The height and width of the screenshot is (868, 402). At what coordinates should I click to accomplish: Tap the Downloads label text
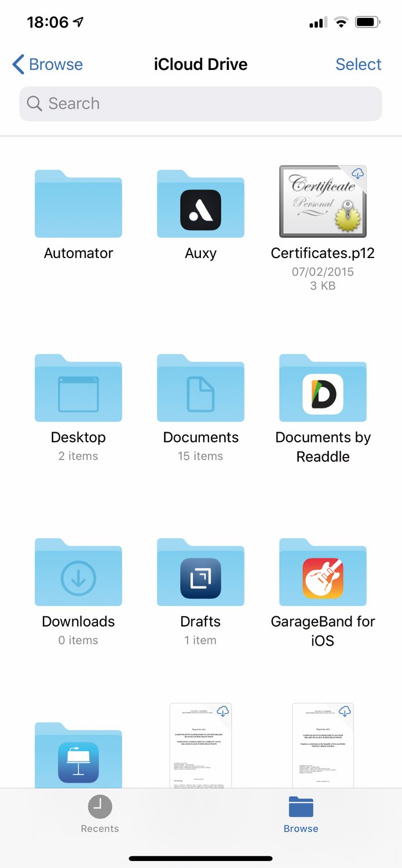pos(78,621)
